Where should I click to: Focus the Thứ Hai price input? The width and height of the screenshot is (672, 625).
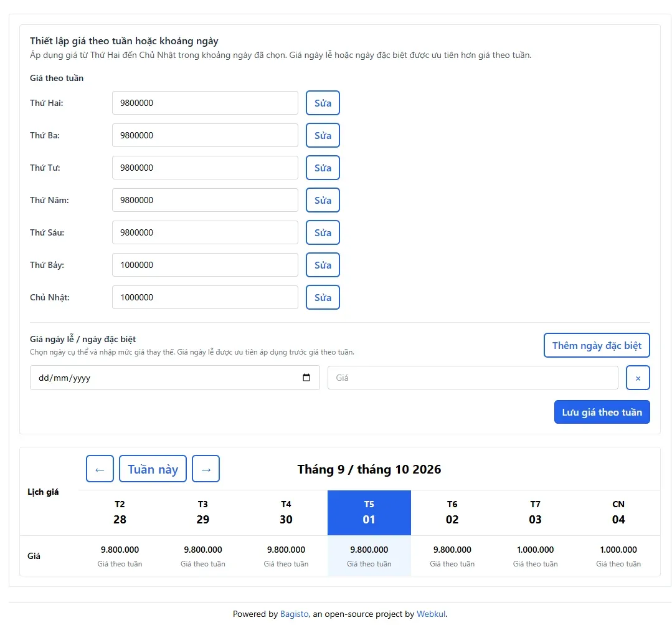click(205, 103)
